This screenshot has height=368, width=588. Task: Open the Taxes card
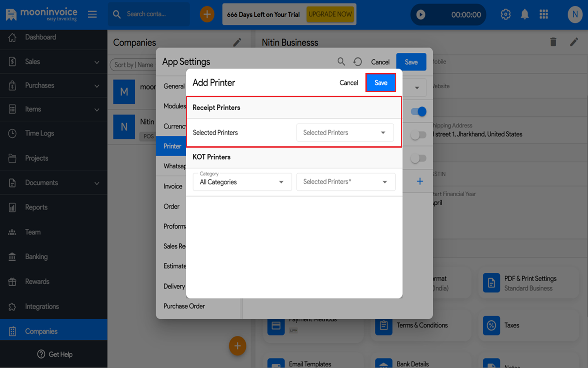[529, 325]
